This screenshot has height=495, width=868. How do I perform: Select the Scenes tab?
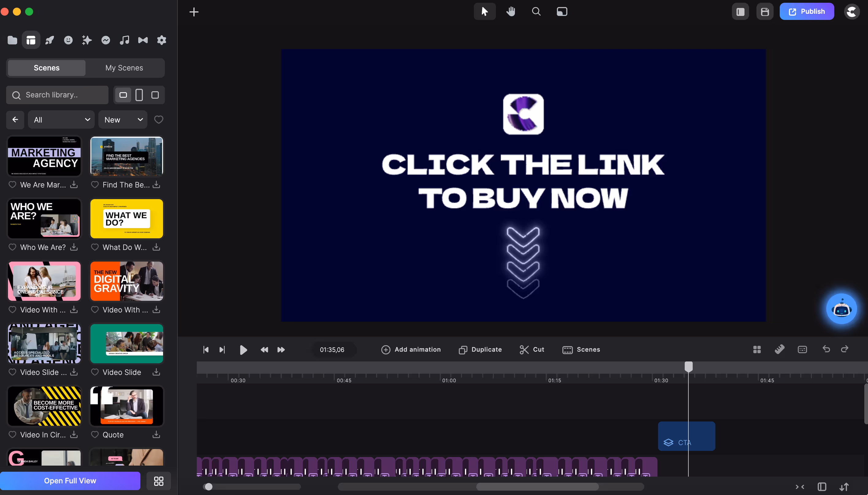tap(47, 68)
